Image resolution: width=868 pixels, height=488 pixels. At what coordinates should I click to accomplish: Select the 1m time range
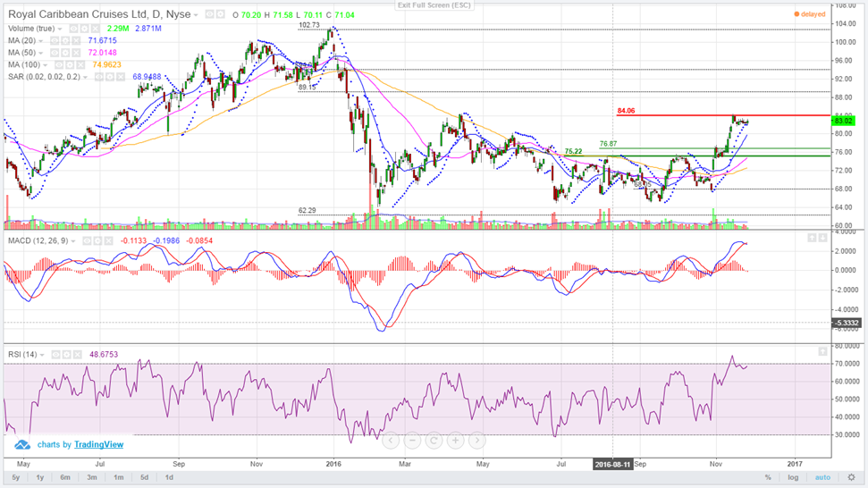coord(119,477)
